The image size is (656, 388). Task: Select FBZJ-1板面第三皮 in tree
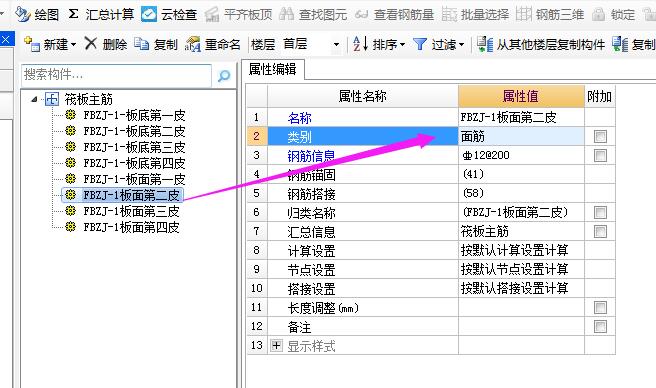131,211
